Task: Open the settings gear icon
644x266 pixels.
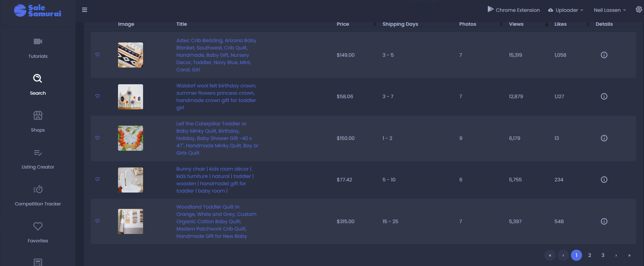Action: tap(639, 9)
